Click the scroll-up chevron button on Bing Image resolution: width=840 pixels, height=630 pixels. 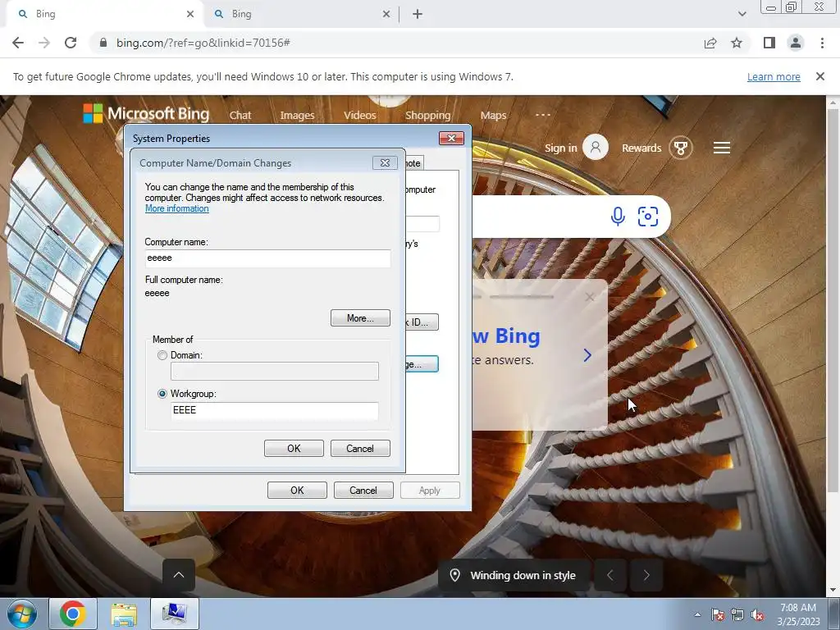coord(179,575)
